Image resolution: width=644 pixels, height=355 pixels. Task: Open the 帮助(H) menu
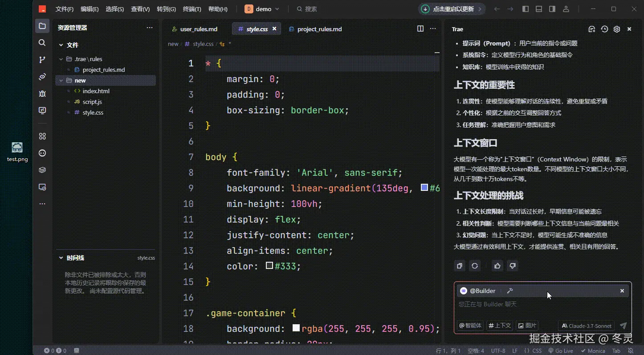tap(218, 9)
